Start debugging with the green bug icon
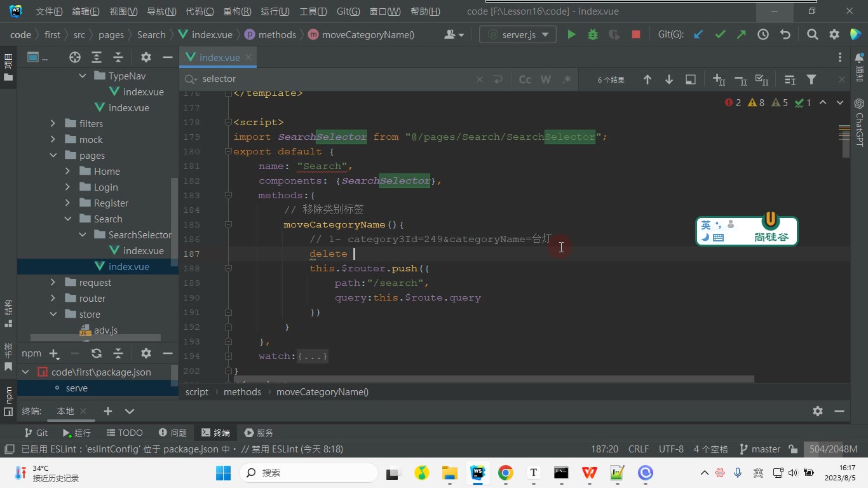Screen dimensions: 868x488 [x=593, y=35]
